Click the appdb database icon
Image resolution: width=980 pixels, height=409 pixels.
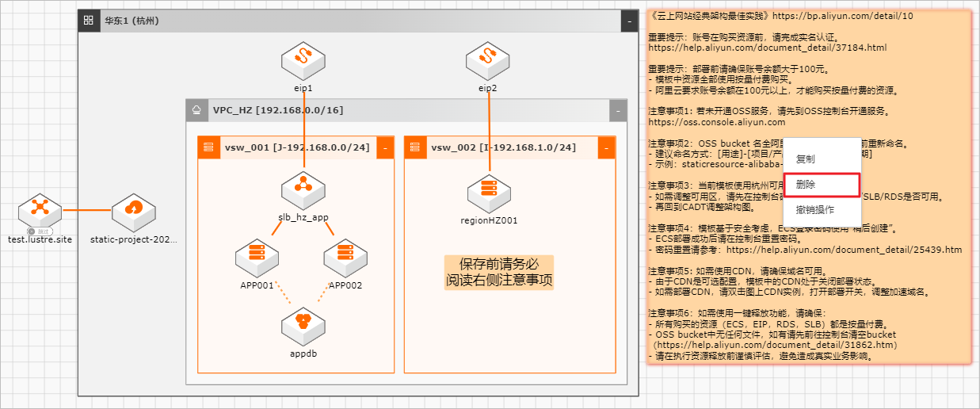tap(303, 326)
